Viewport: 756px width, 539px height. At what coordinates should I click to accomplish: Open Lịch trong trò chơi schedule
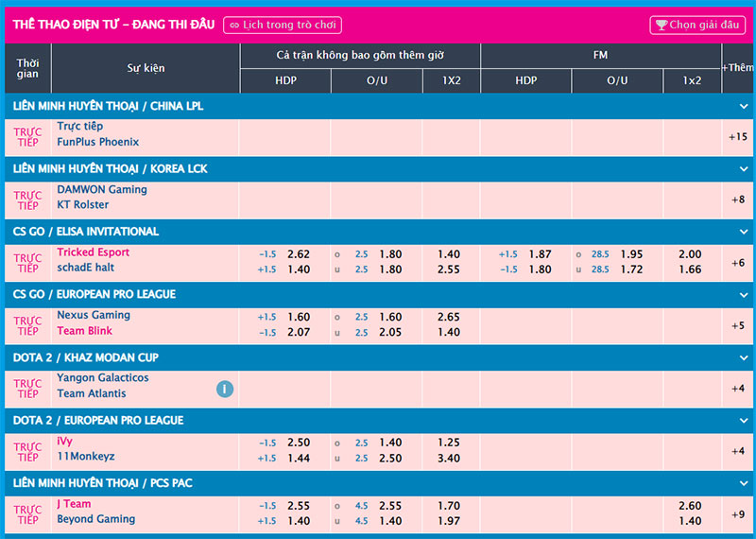[283, 26]
